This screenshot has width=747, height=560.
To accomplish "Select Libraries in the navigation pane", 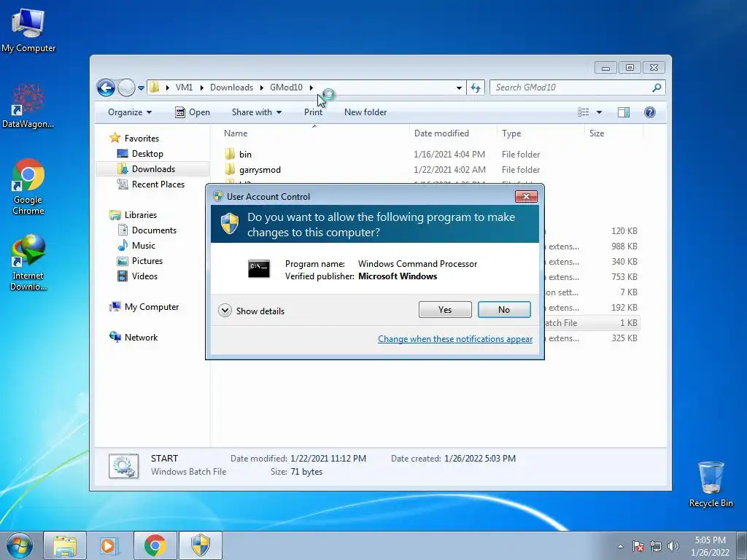I will click(x=141, y=215).
